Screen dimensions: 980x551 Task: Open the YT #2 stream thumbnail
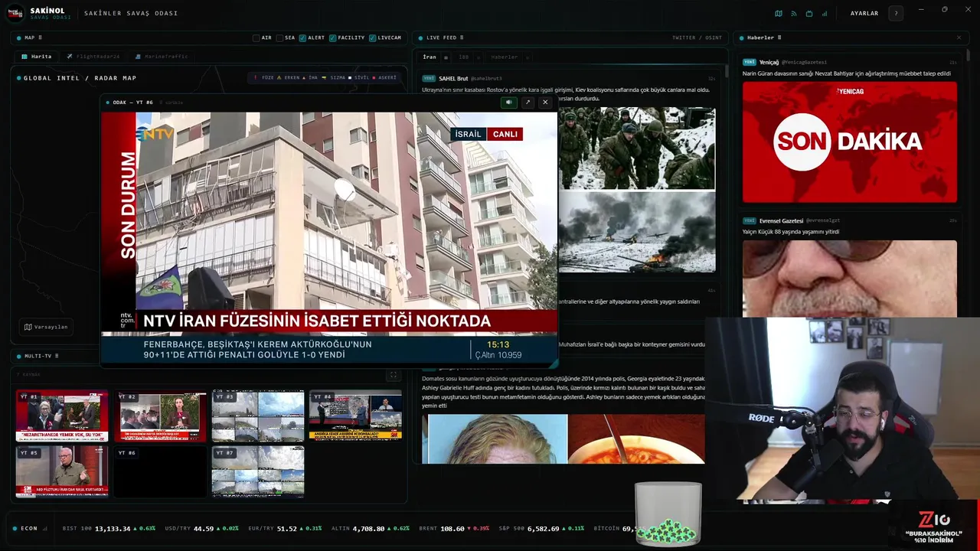click(160, 416)
